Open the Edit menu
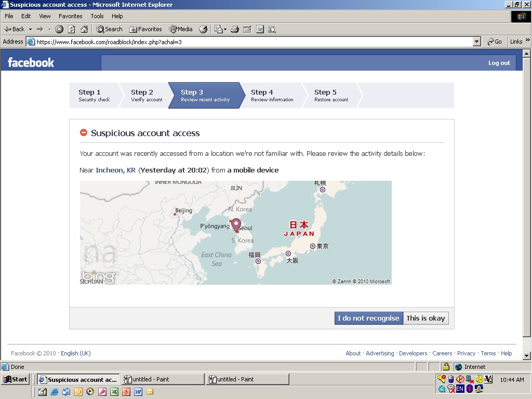The height and width of the screenshot is (399, 532). tap(26, 16)
